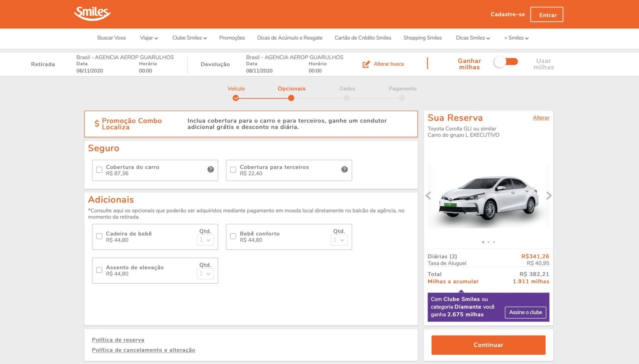Click Diárias value R$341,26
The height and width of the screenshot is (364, 639).
[535, 256]
